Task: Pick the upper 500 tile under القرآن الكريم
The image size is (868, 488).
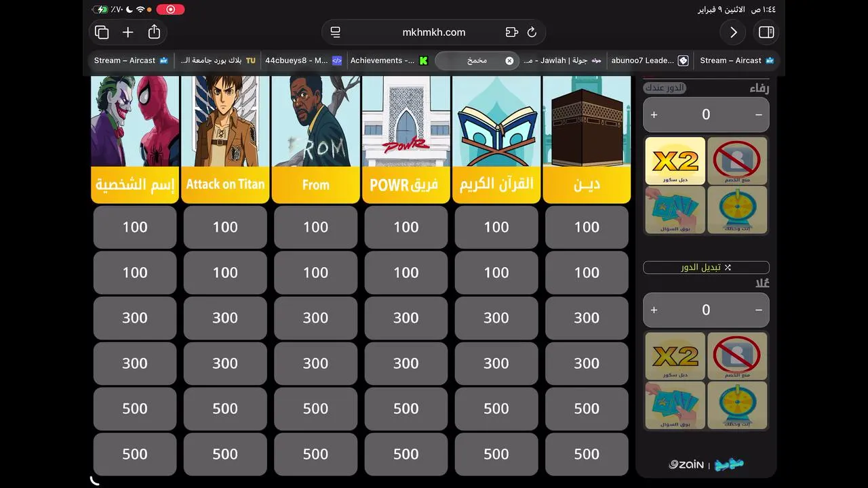Action: [496, 409]
